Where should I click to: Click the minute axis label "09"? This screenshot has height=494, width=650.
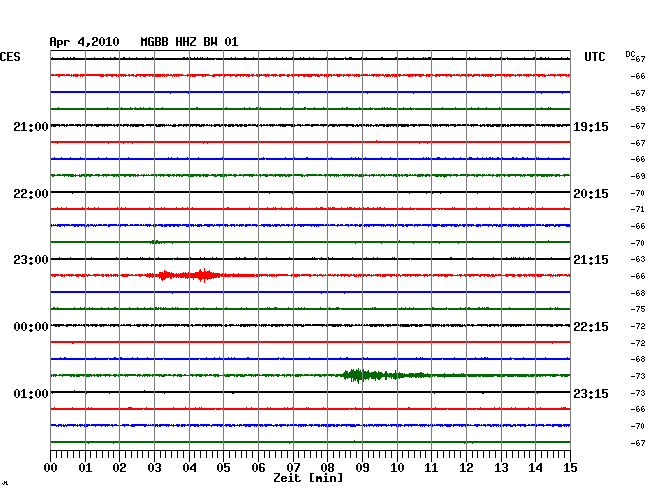[x=362, y=468]
